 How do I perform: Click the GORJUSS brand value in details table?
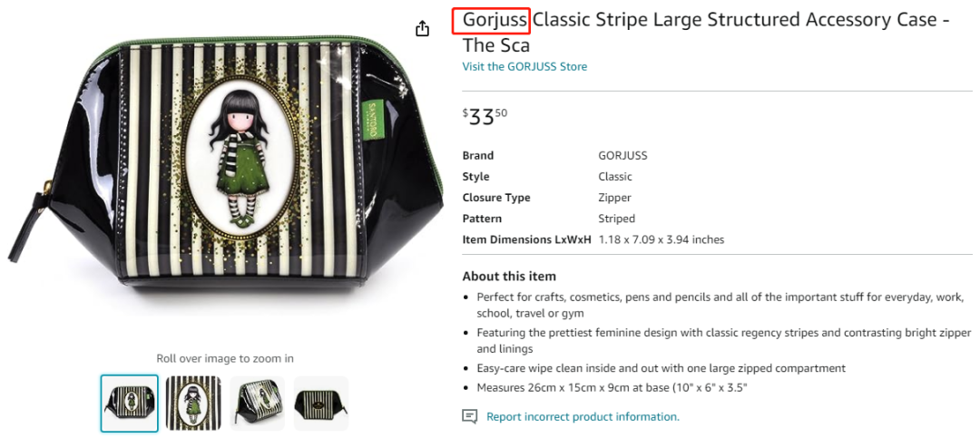click(622, 156)
